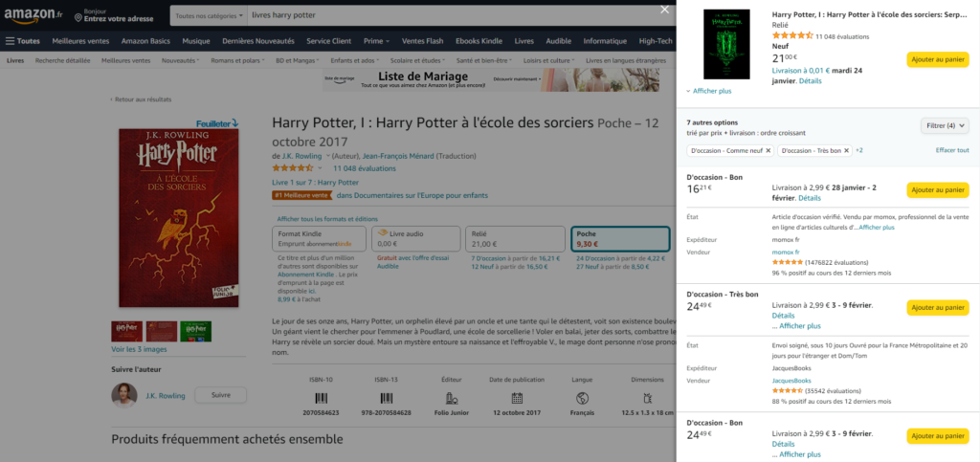The height and width of the screenshot is (462, 980).
Task: Close the offers side panel
Action: tap(664, 10)
